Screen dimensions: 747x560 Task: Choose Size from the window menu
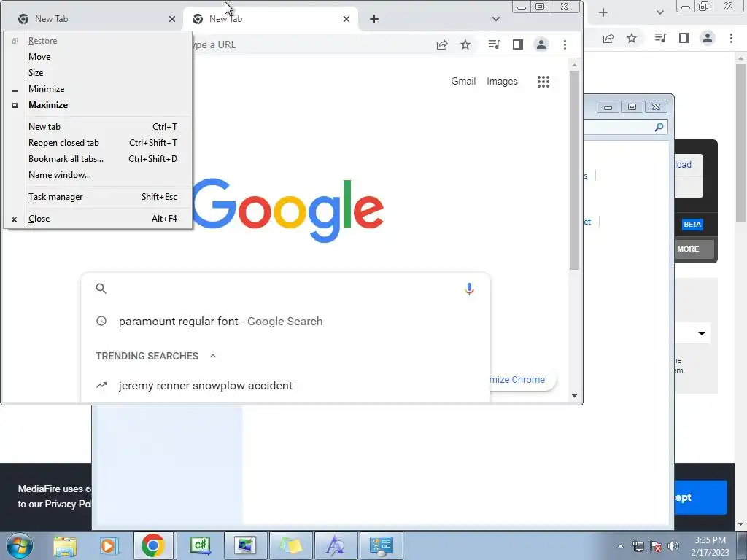click(x=98, y=73)
